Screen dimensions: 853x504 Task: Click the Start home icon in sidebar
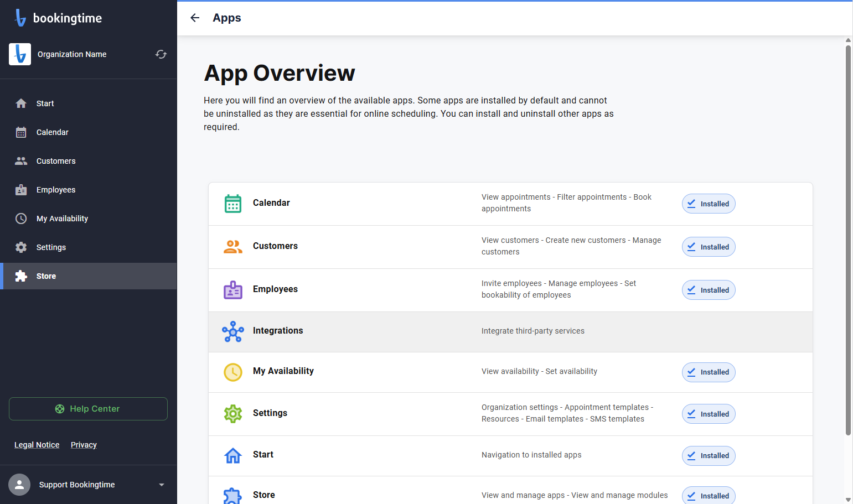tap(21, 103)
